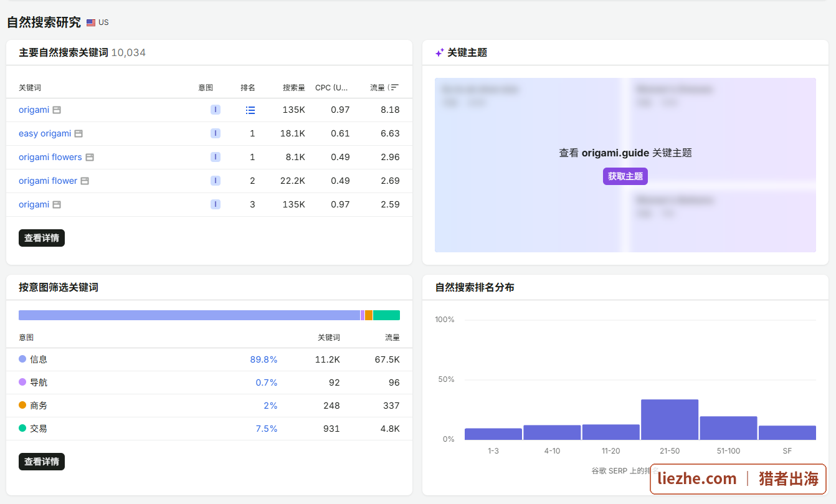836x504 pixels.
Task: Click the orange commercial segment of intent bar
Action: click(x=369, y=315)
